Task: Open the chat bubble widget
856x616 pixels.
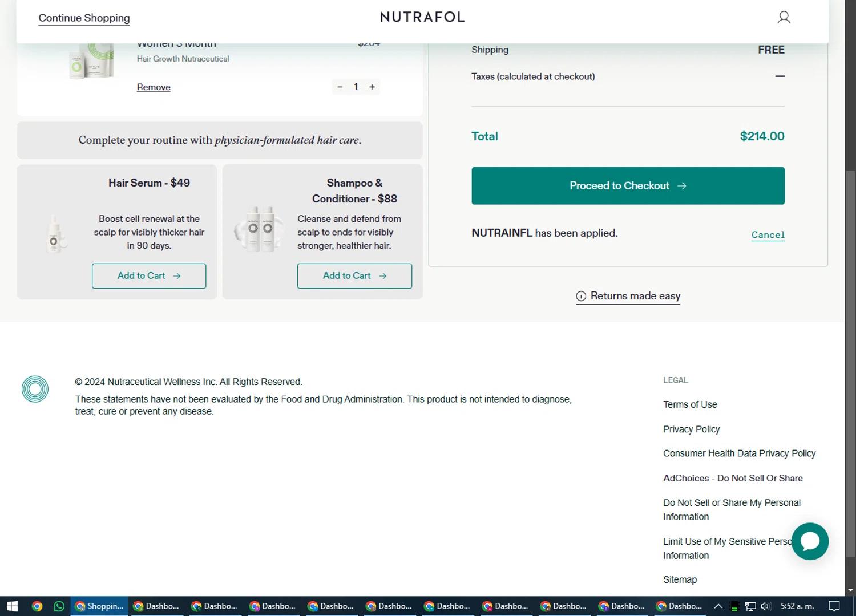Action: click(810, 541)
